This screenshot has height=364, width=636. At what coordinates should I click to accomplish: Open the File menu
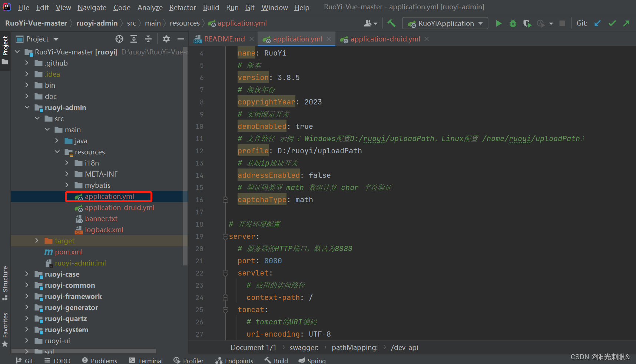23,7
